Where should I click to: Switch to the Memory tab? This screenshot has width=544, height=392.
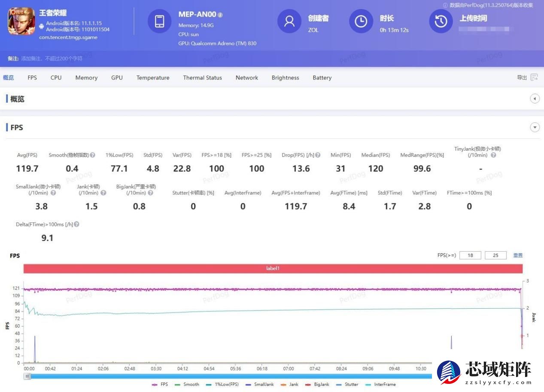click(86, 78)
